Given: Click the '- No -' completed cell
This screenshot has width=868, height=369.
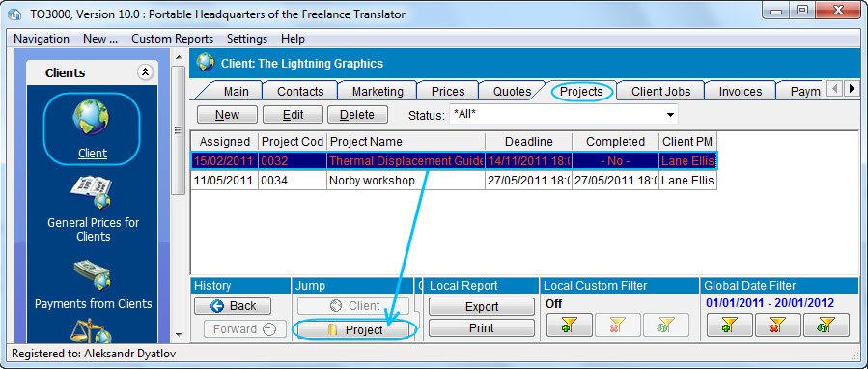Looking at the screenshot, I should tap(616, 160).
